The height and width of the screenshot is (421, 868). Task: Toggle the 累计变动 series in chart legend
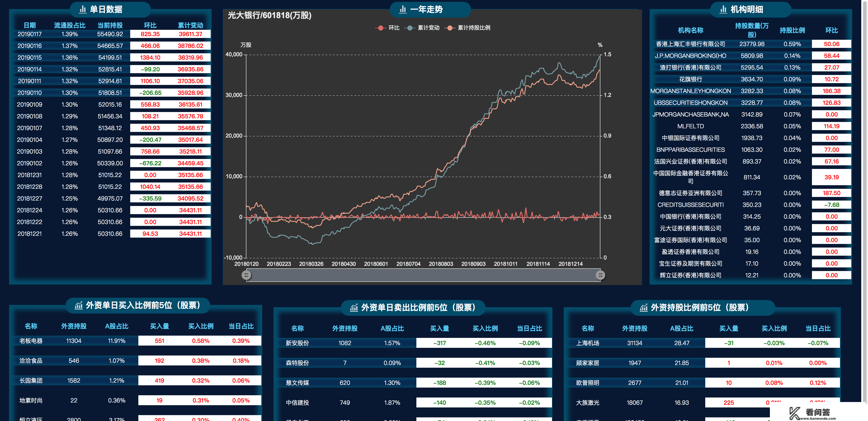pos(422,28)
